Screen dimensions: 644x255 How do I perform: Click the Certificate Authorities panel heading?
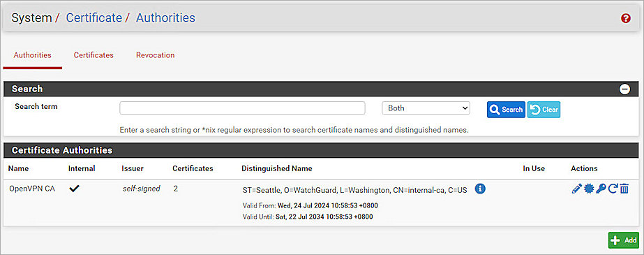click(62, 150)
